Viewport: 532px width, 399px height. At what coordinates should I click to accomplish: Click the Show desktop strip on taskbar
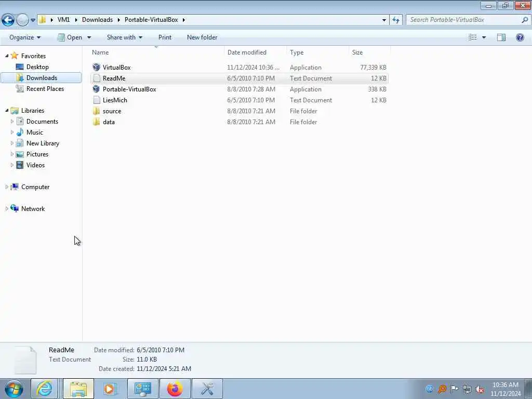coord(528,389)
